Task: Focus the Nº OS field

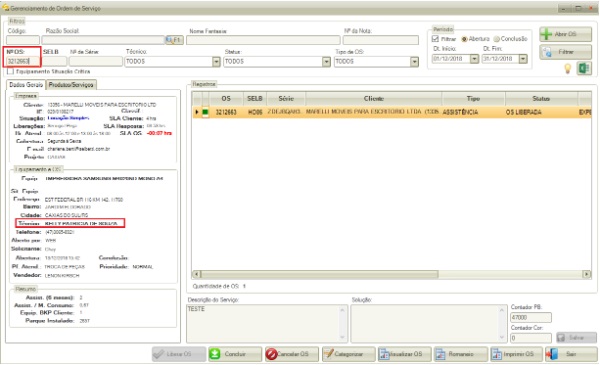Action: 23,61
